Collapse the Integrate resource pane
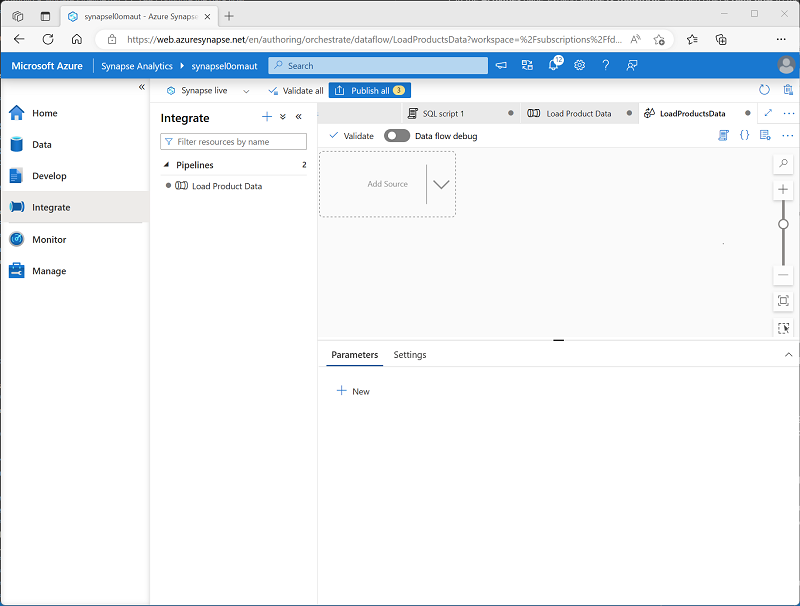Image resolution: width=800 pixels, height=606 pixels. click(298, 117)
